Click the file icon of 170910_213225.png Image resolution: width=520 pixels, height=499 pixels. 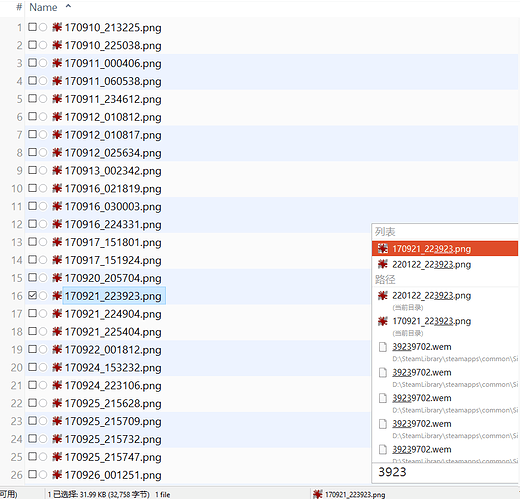pos(57,27)
